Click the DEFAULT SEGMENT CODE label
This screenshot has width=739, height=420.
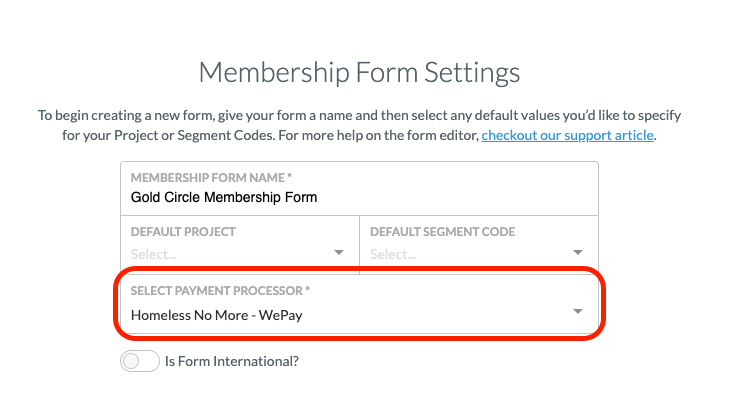[x=443, y=232]
